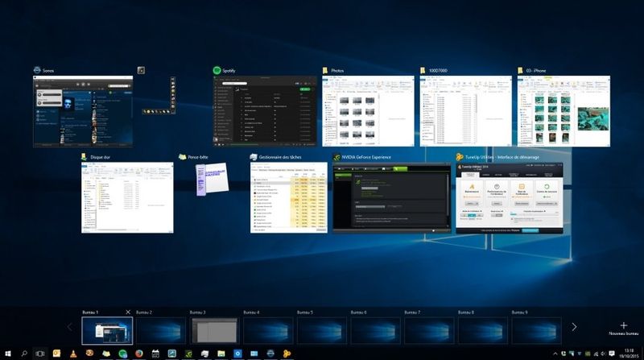Select the Pense-bête sticky note window
This screenshot has width=644, height=360.
point(210,188)
